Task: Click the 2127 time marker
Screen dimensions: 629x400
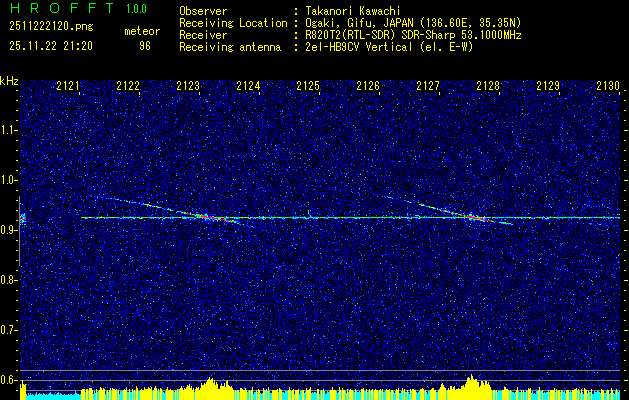Action: click(x=428, y=86)
